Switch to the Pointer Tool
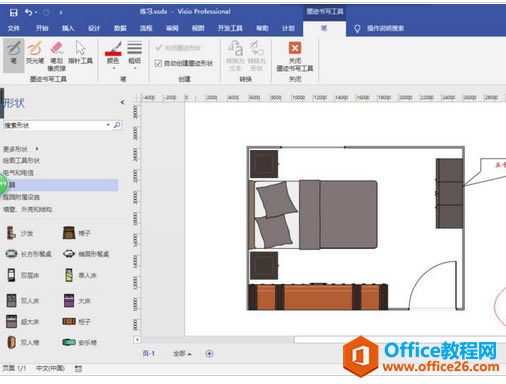The height and width of the screenshot is (384, 506). 80,53
